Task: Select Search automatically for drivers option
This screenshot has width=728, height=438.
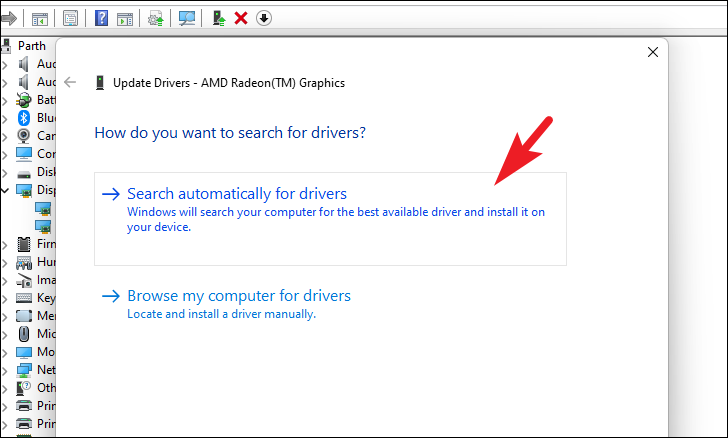Action: (x=330, y=219)
